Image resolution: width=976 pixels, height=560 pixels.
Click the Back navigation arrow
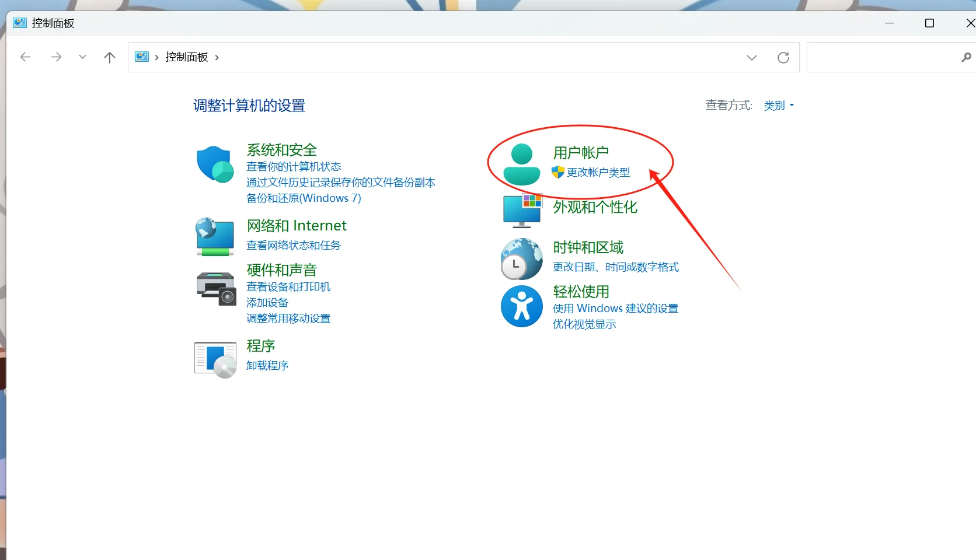click(x=25, y=57)
